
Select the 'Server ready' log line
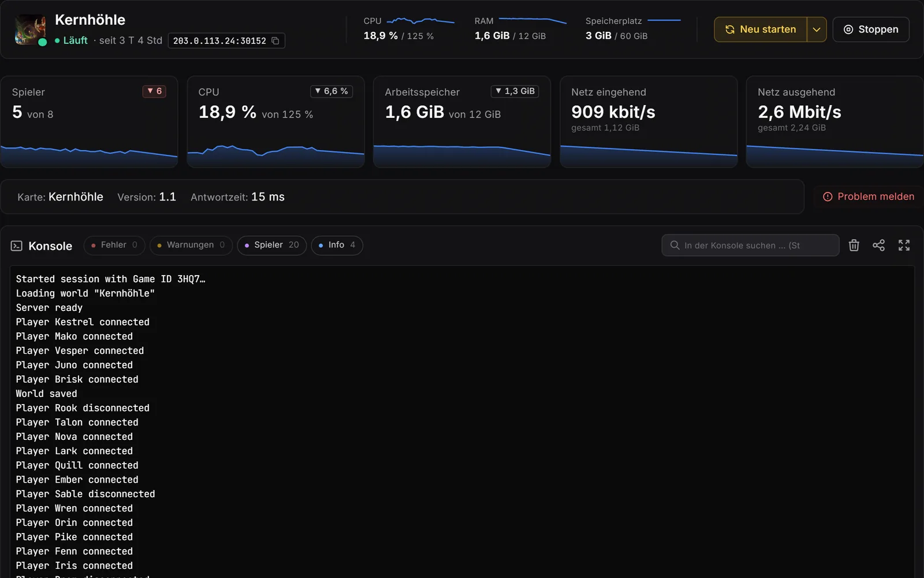49,308
